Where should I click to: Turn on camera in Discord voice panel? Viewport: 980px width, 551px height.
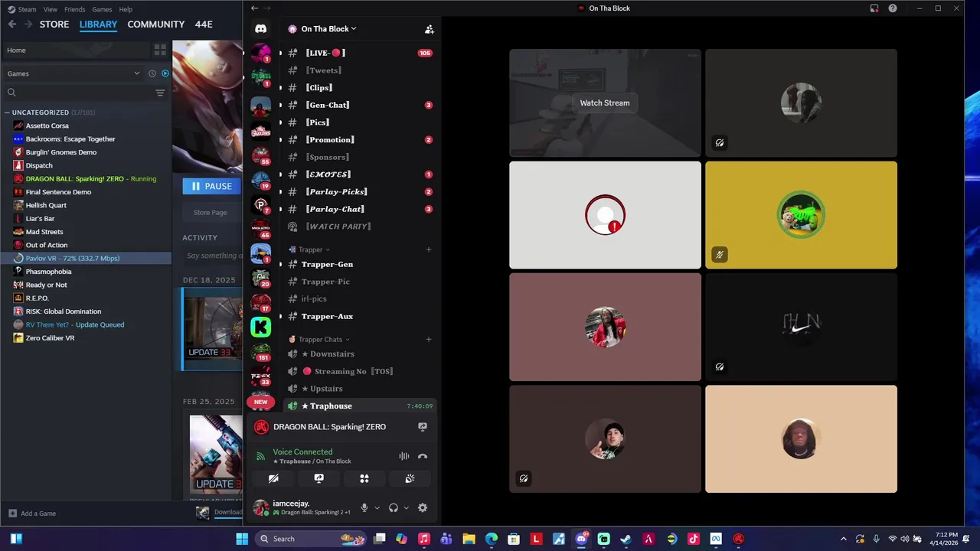[x=273, y=478]
